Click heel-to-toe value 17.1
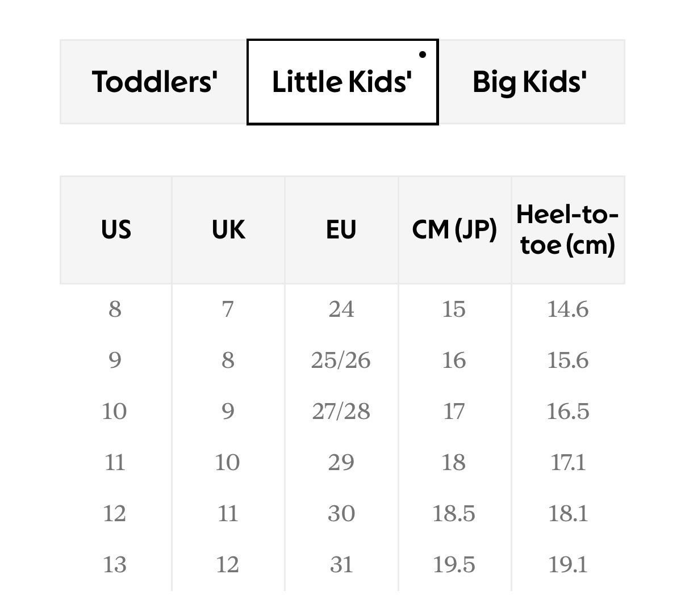Screen dimensions: 685x616 click(x=567, y=463)
